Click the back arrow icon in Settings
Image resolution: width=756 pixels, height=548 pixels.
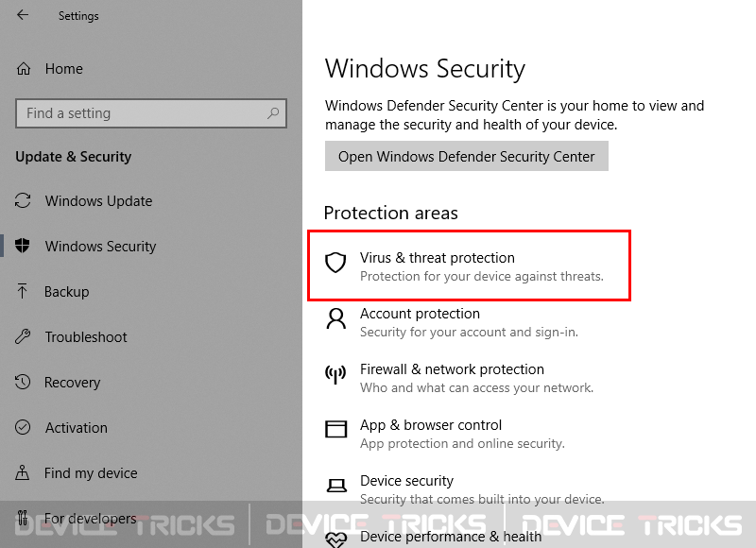[x=23, y=15]
